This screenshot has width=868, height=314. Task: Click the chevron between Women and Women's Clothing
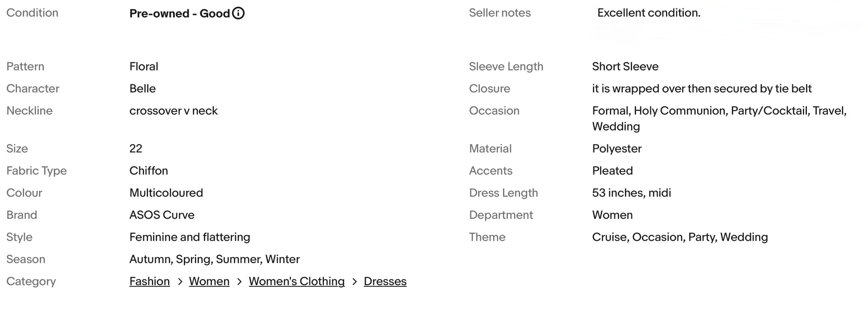(x=240, y=282)
